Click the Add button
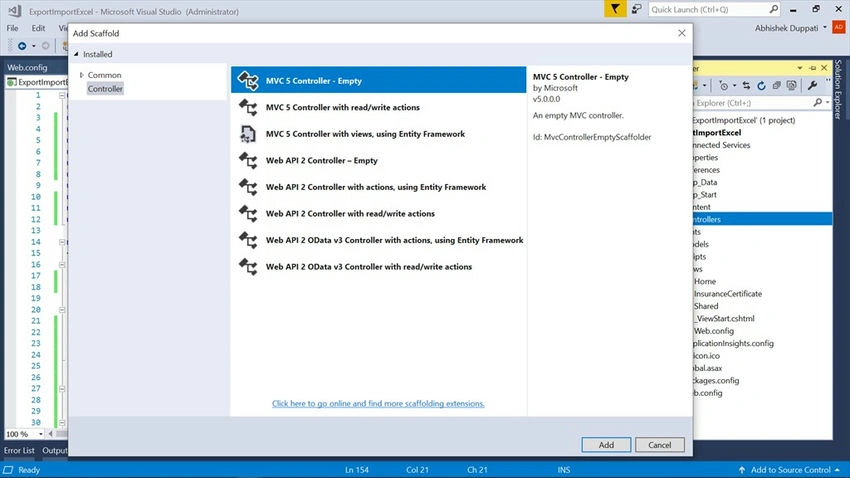This screenshot has width=850, height=478. click(x=606, y=445)
